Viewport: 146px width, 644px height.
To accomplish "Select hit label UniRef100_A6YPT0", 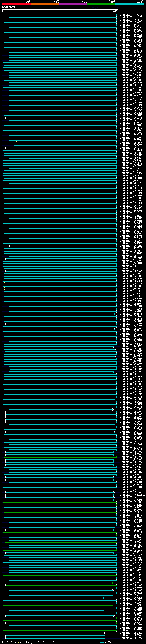I will click(x=131, y=347).
